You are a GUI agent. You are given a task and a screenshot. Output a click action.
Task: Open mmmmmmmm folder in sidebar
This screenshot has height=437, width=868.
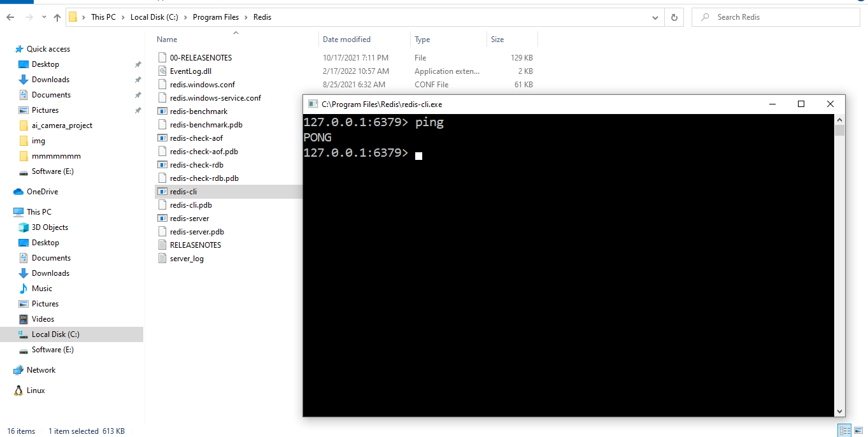click(56, 156)
